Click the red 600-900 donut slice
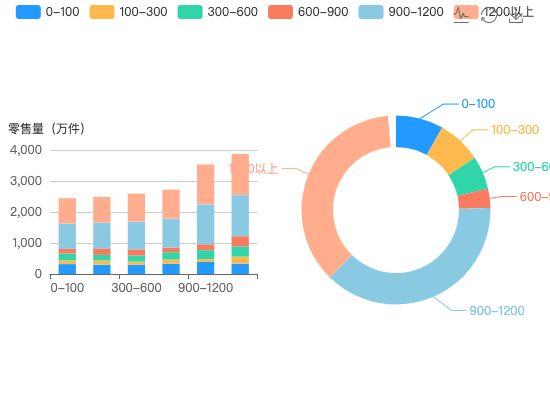This screenshot has width=550, height=420. point(474,199)
